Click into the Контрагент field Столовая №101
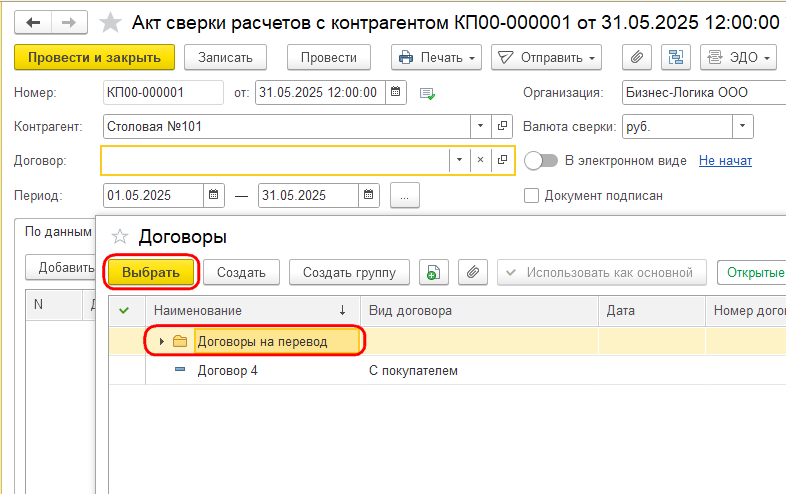The width and height of the screenshot is (786, 494). click(287, 126)
